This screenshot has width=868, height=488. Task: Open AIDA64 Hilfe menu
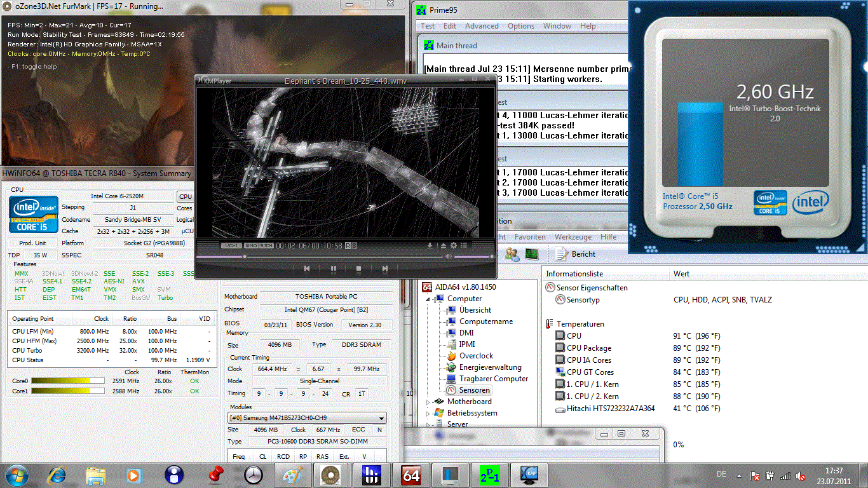tap(608, 236)
